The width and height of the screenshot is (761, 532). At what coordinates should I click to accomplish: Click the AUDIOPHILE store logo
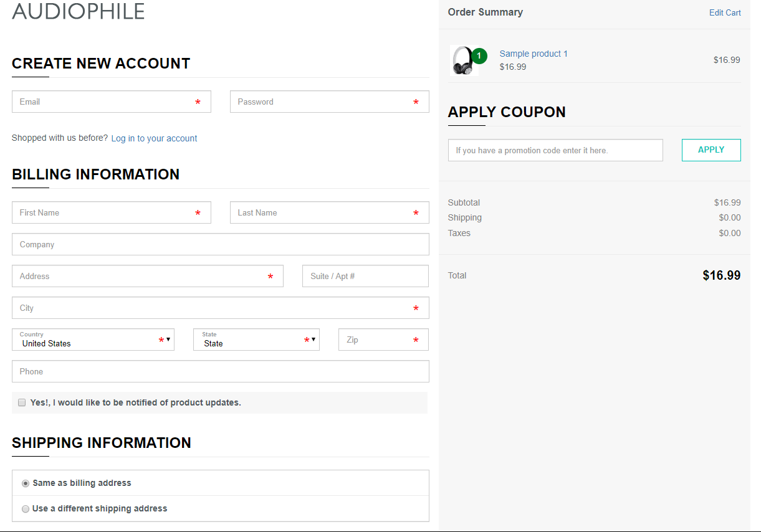(79, 11)
